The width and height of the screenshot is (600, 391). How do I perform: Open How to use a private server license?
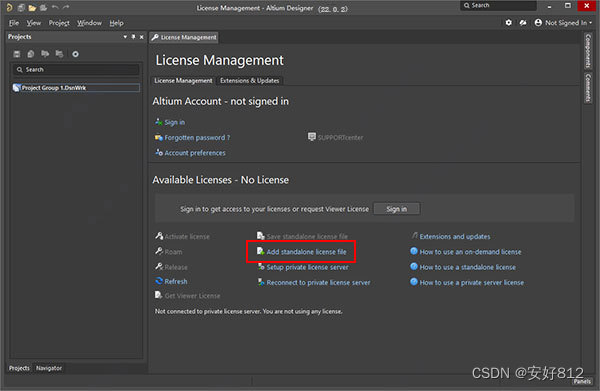point(471,283)
